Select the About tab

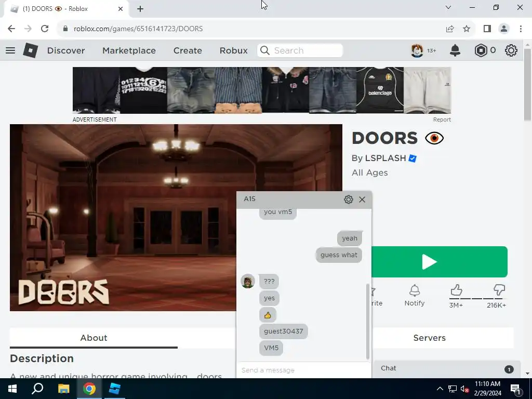click(x=94, y=338)
